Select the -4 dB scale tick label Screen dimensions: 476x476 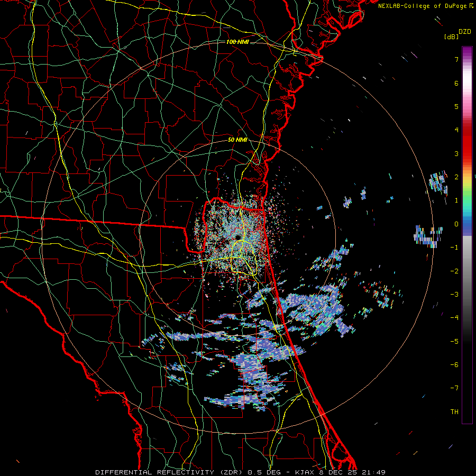[x=454, y=318]
